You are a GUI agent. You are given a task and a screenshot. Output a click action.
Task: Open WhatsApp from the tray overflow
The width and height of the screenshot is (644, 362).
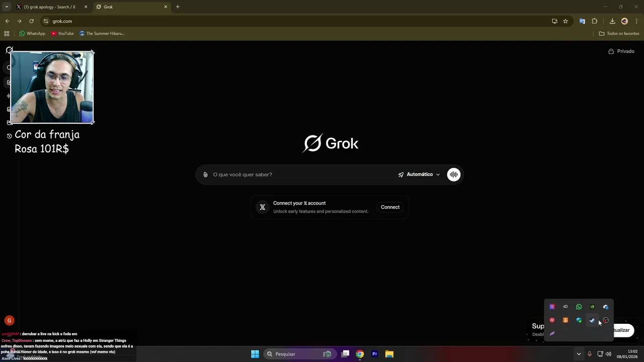(x=579, y=307)
